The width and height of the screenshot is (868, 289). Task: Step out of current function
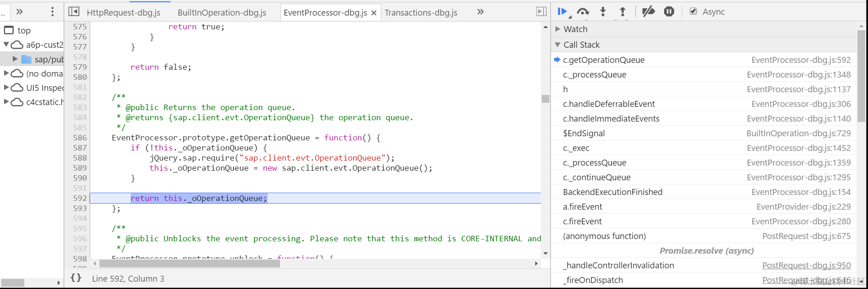pos(623,12)
